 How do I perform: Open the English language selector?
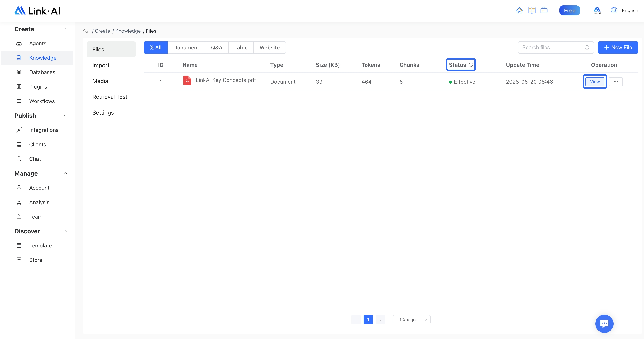pos(630,10)
